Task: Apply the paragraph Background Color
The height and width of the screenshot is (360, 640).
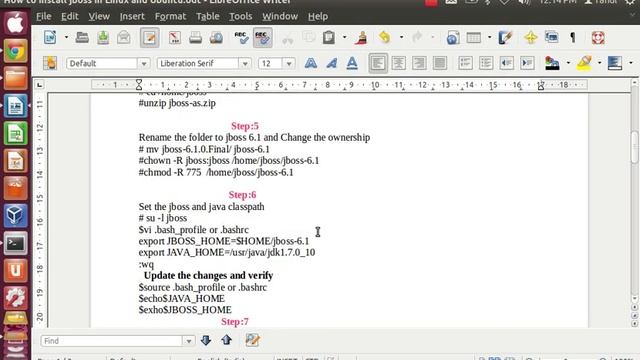Action: pos(615,63)
